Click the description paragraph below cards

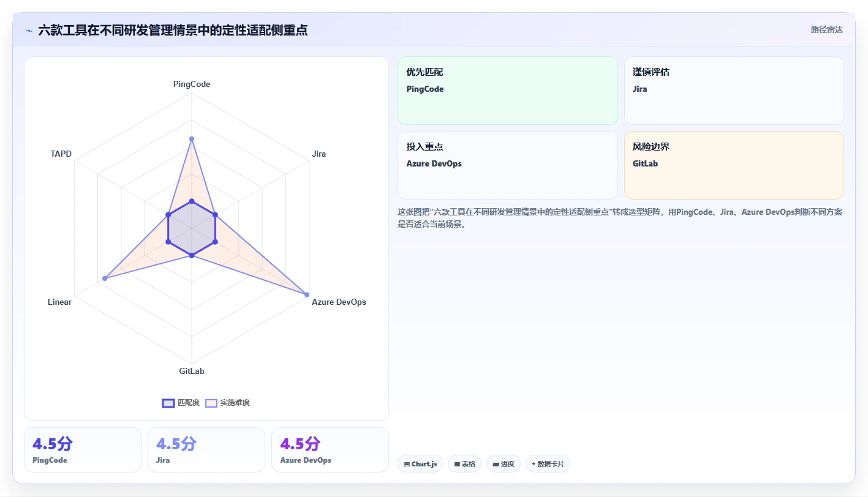(621, 218)
